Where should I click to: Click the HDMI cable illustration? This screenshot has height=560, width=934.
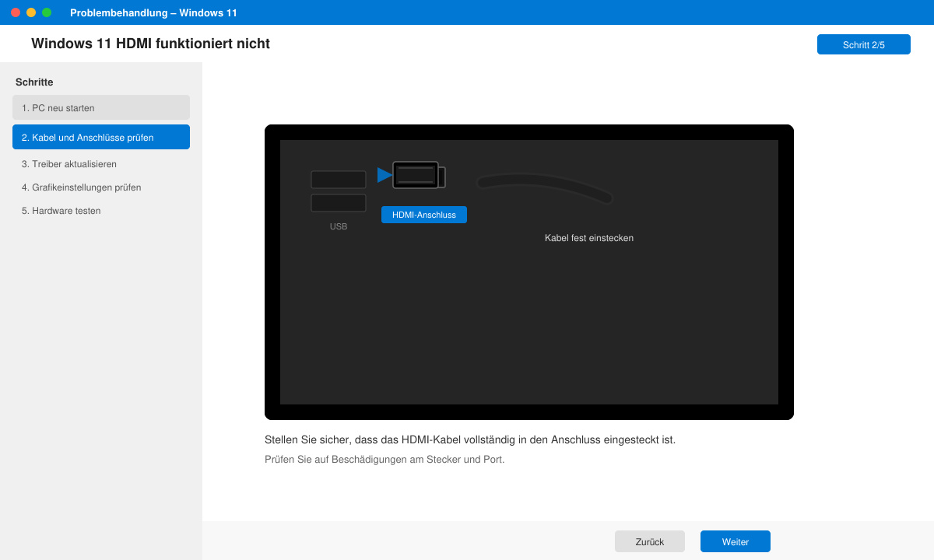point(545,188)
